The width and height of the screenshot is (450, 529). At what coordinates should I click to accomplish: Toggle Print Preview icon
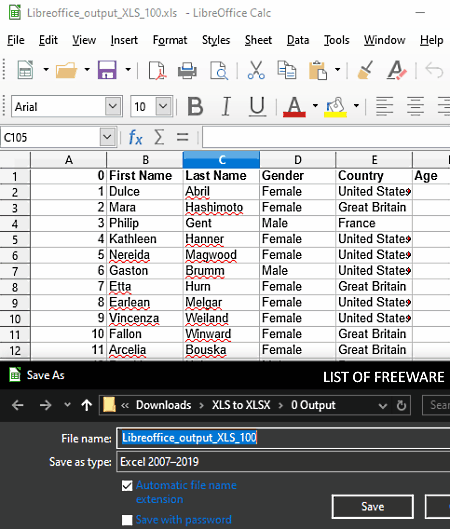[219, 70]
